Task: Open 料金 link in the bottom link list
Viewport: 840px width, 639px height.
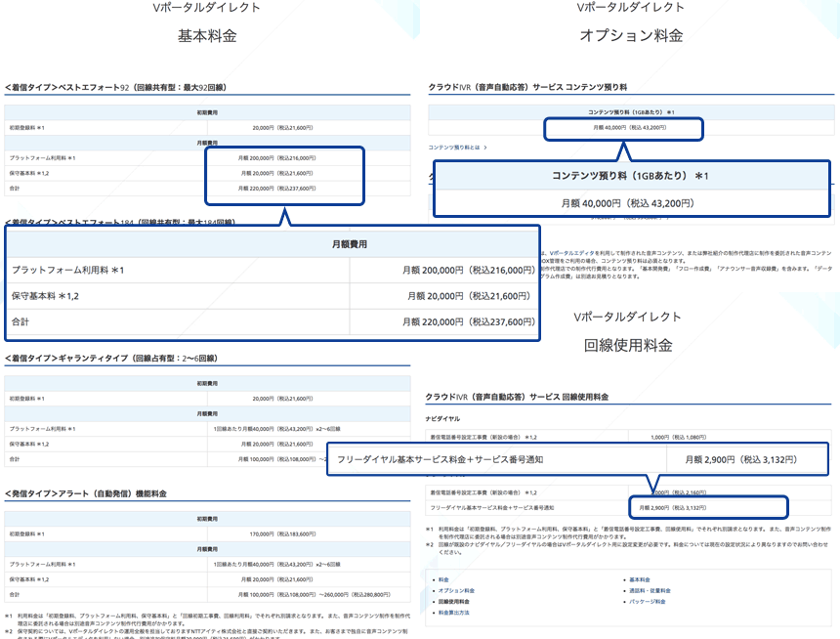Action: [x=443, y=580]
